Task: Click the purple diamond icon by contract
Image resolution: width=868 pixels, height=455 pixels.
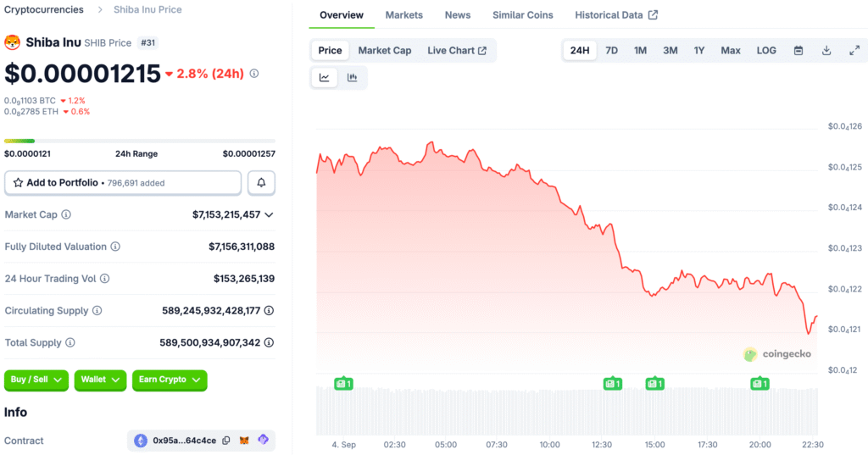Action: click(x=263, y=440)
